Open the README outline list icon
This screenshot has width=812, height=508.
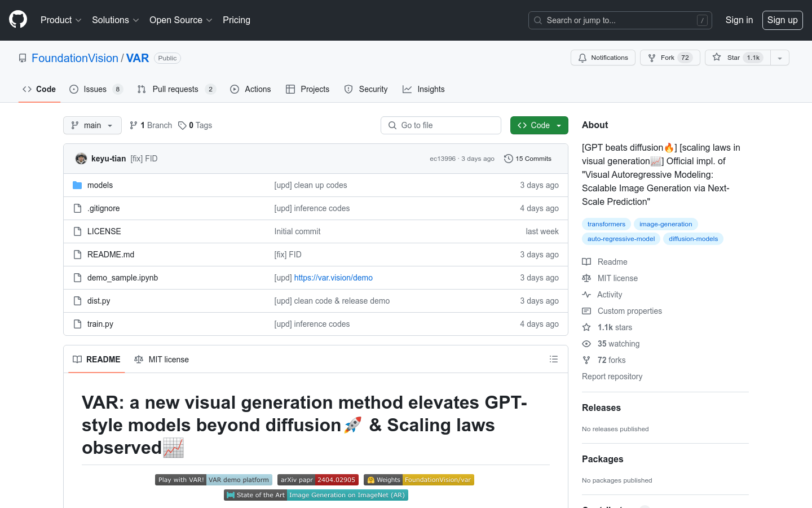pyautogui.click(x=554, y=359)
